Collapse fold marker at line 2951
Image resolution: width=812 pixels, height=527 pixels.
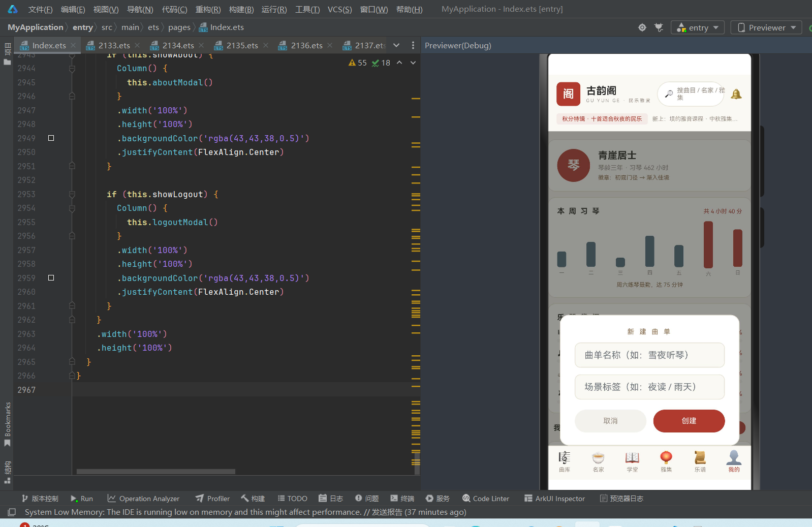click(72, 166)
